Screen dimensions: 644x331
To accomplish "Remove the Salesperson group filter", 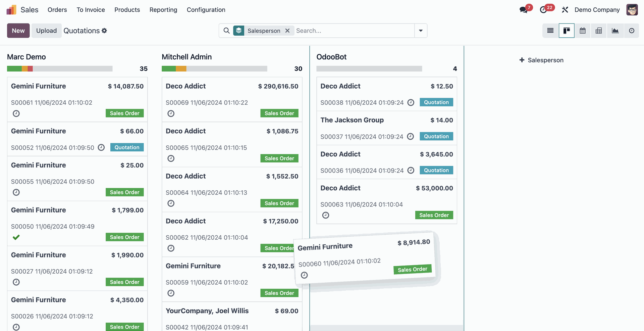I will (287, 31).
